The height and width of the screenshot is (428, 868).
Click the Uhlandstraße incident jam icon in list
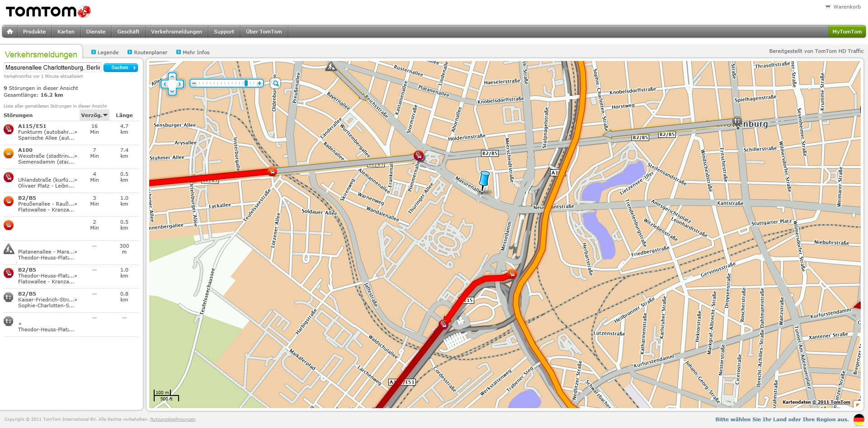point(9,177)
